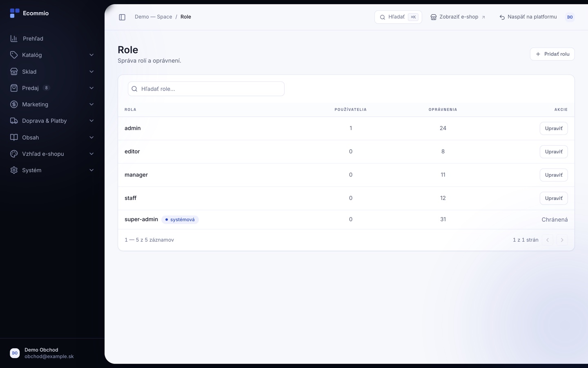
Task: Click the Demo Obchod account avatar
Action: 15,353
